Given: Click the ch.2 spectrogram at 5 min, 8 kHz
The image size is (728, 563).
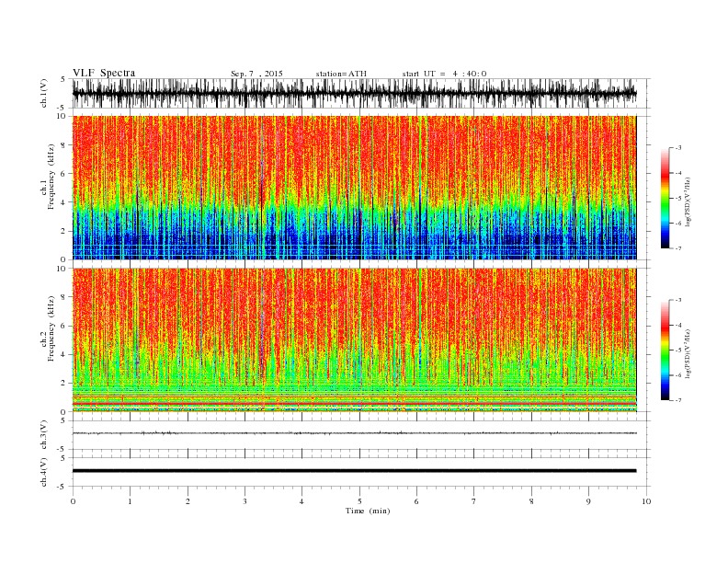Looking at the screenshot, I should pyautogui.click(x=359, y=297).
